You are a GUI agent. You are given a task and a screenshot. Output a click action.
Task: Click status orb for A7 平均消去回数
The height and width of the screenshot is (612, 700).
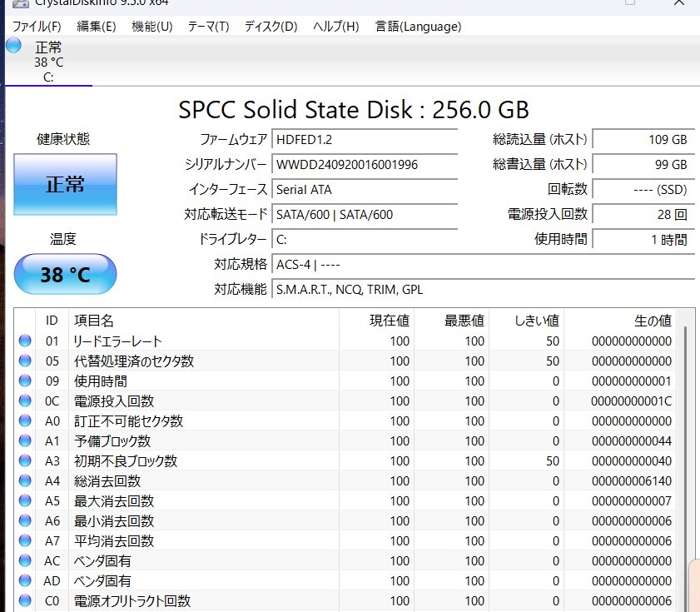pos(25,540)
